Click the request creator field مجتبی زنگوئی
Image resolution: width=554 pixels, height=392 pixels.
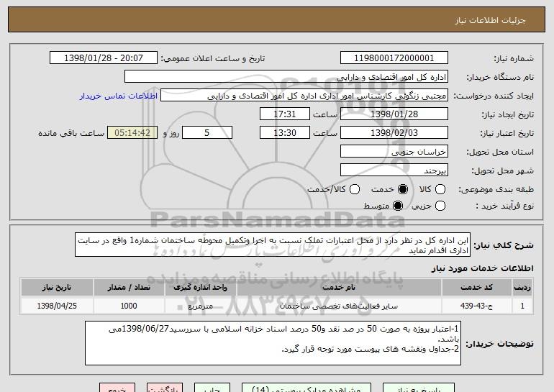coord(304,96)
